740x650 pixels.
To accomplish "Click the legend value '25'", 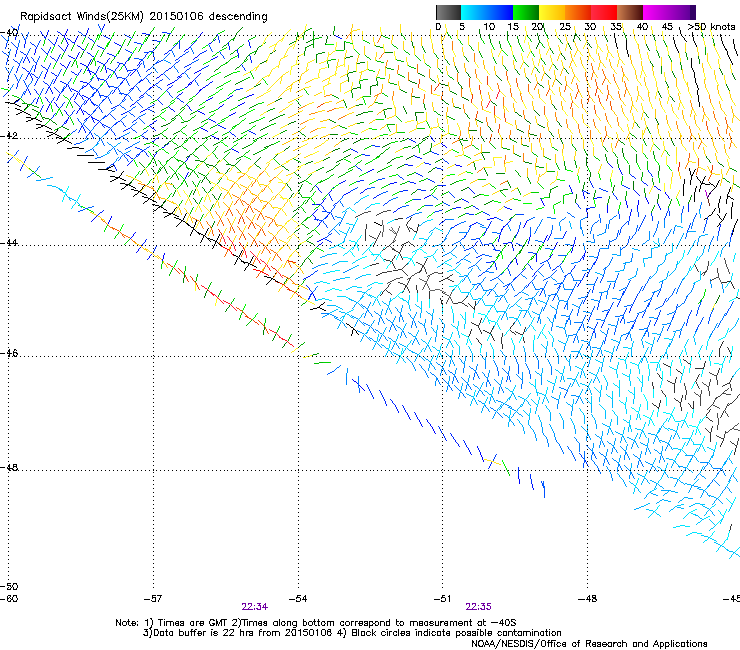I will pos(565,27).
